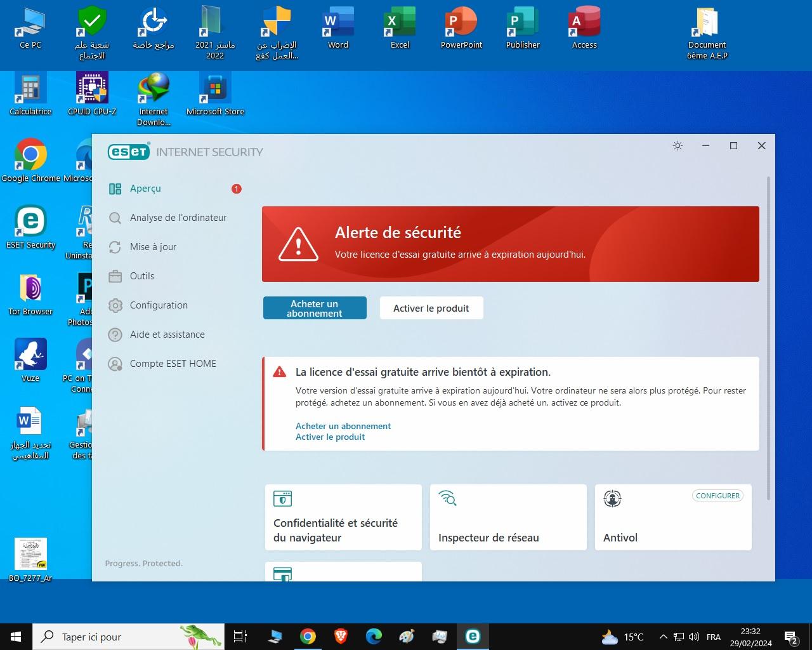The width and height of the screenshot is (812, 650).
Task: Click FRA language indicator in taskbar
Action: click(714, 637)
